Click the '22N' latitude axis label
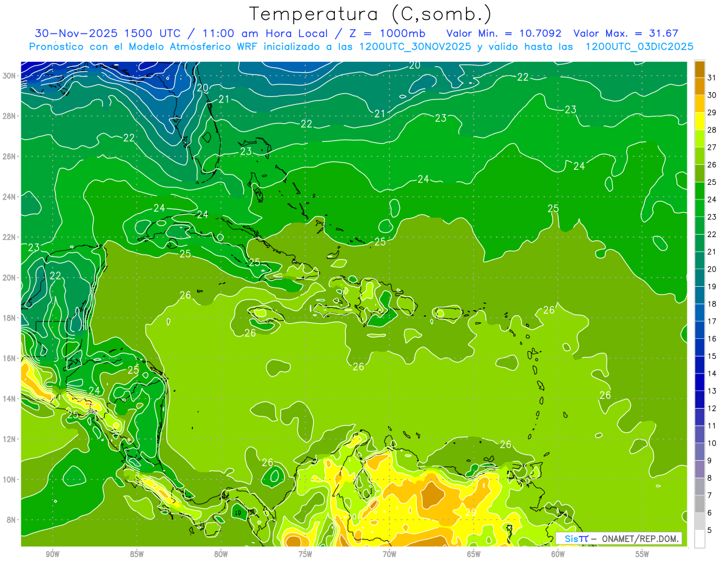728x562 pixels. [10, 237]
